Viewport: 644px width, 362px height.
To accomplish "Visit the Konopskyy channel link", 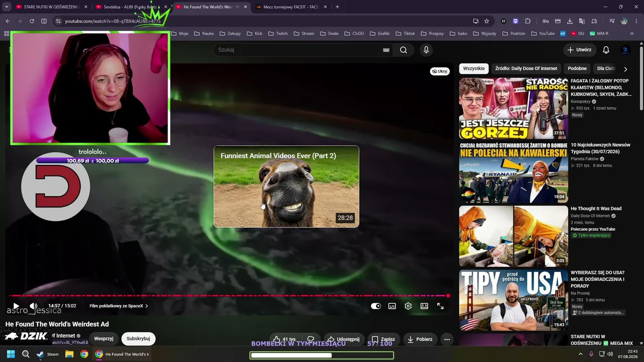I will [x=581, y=102].
